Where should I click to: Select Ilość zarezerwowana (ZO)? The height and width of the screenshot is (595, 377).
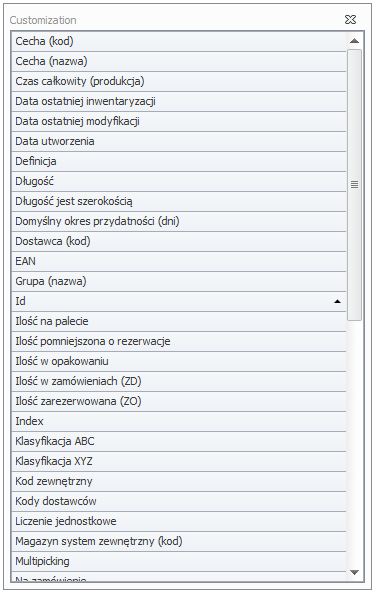[x=179, y=401]
